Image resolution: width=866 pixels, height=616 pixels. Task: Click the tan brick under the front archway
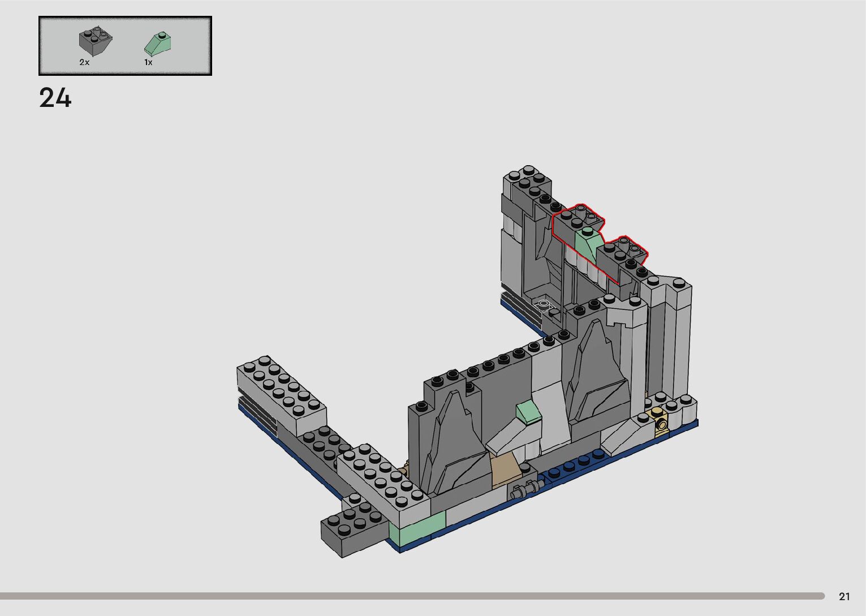(506, 471)
